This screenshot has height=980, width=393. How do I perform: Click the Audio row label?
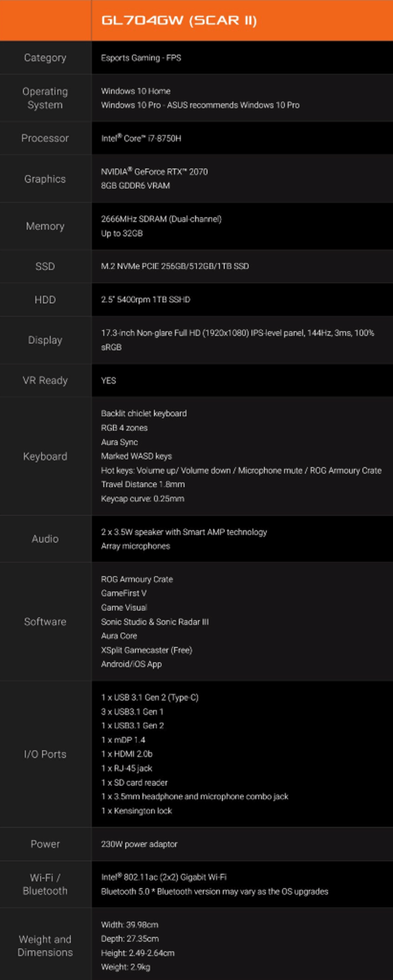pyautogui.click(x=45, y=539)
